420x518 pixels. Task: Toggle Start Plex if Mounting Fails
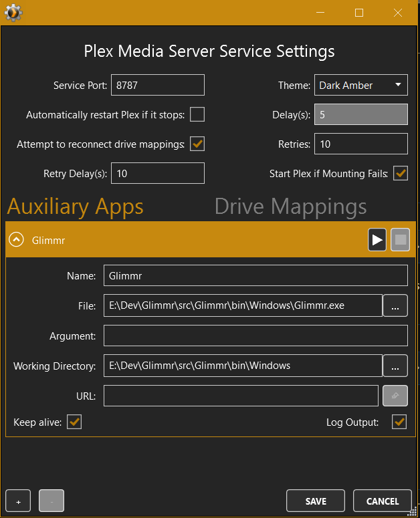(401, 173)
